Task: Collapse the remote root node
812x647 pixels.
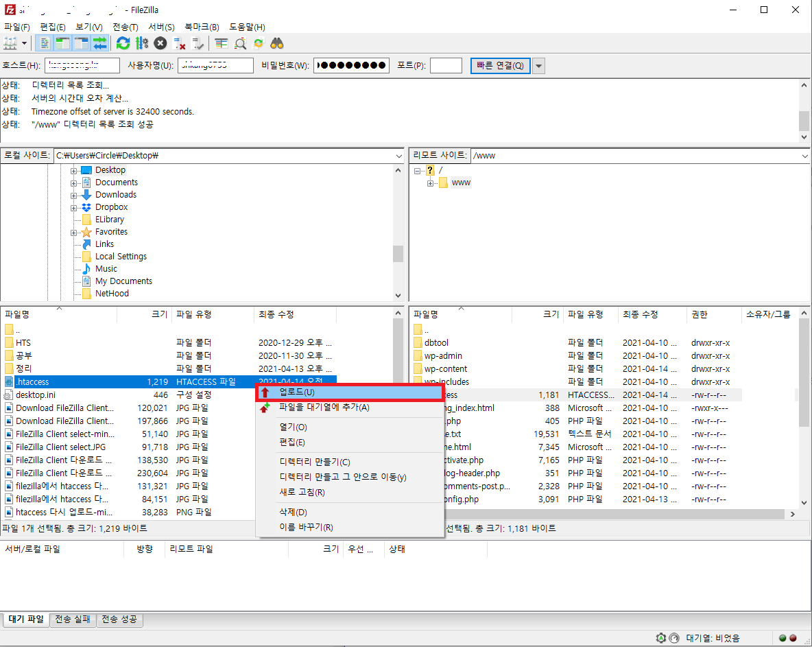Action: point(418,171)
